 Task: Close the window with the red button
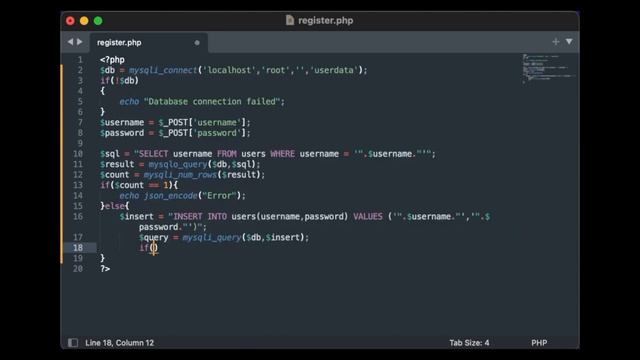[70, 21]
